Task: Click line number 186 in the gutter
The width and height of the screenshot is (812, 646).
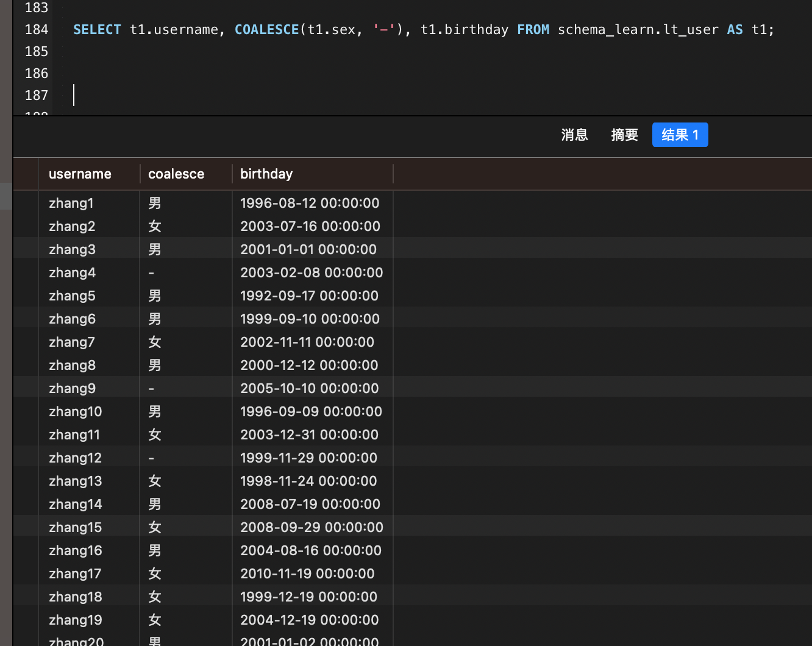Action: (x=36, y=73)
